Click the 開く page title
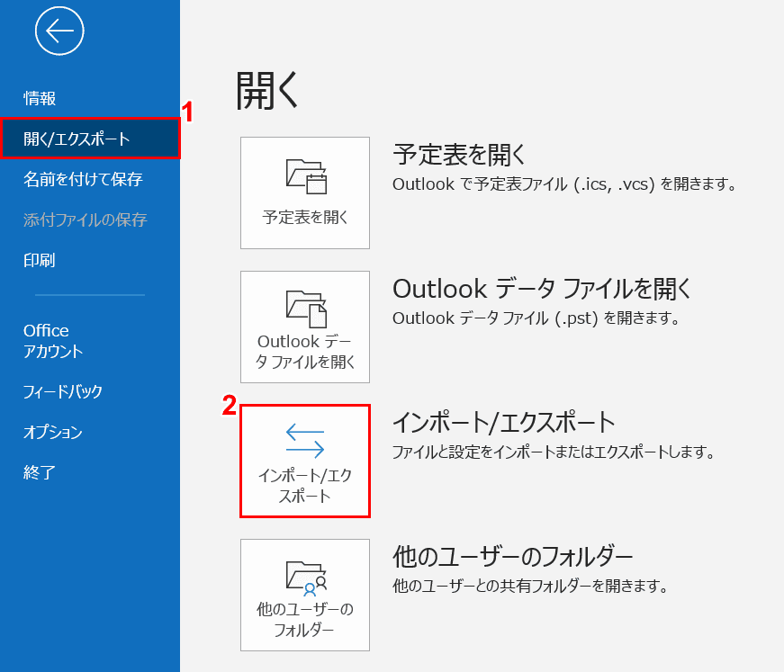 (x=267, y=90)
